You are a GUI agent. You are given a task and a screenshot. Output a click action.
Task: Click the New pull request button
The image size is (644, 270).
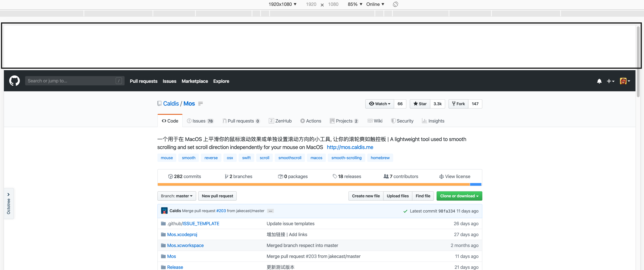(217, 196)
